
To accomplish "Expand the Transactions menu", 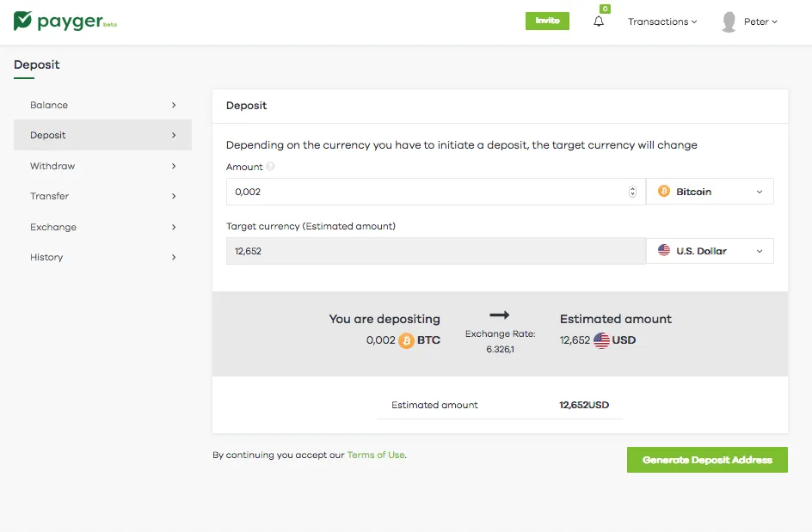I will tap(662, 21).
